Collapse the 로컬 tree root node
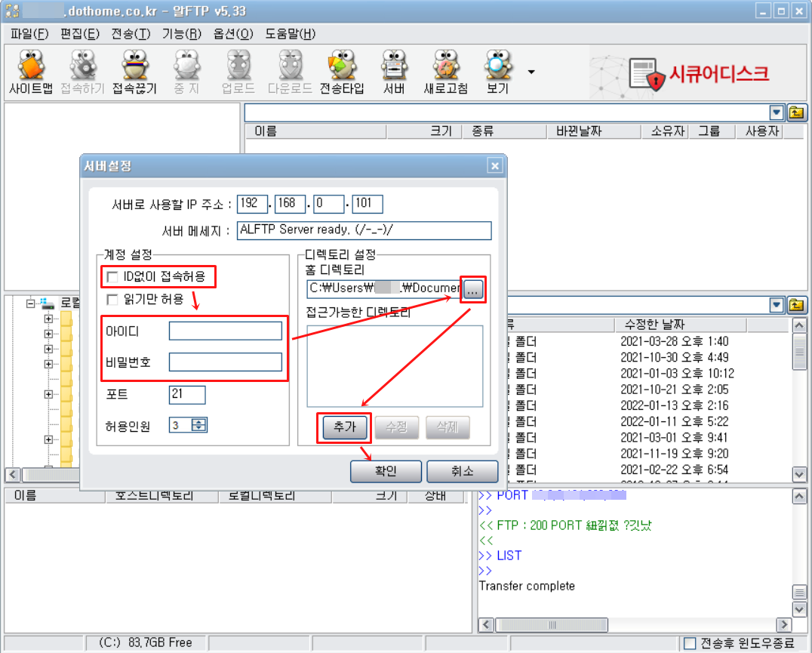 coord(30,303)
